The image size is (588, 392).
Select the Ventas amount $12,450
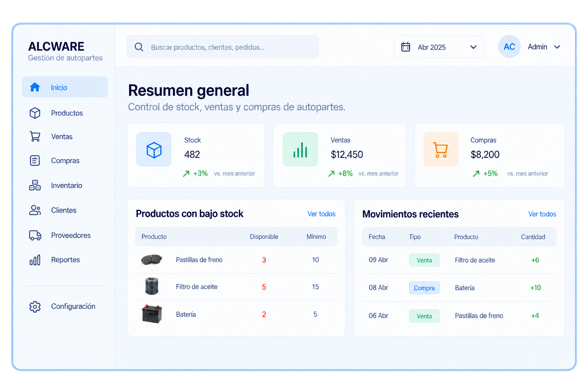point(347,154)
